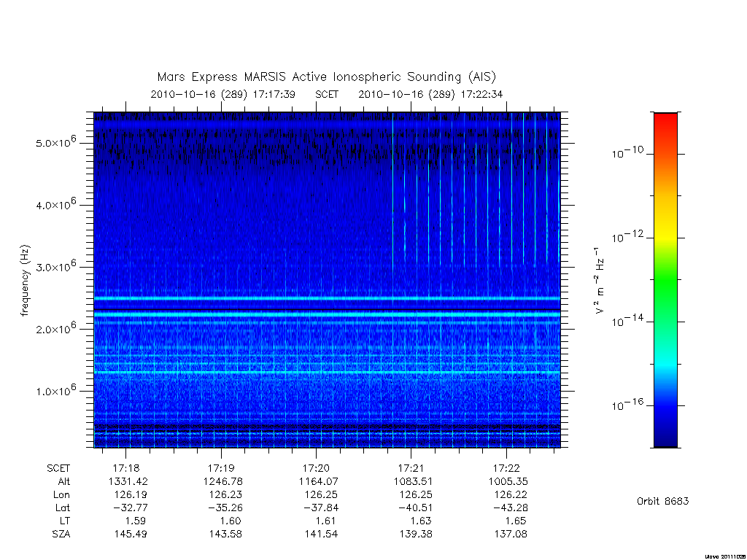Select SZA value 137.08
Viewport: 747px width, 560px height.
point(510,534)
